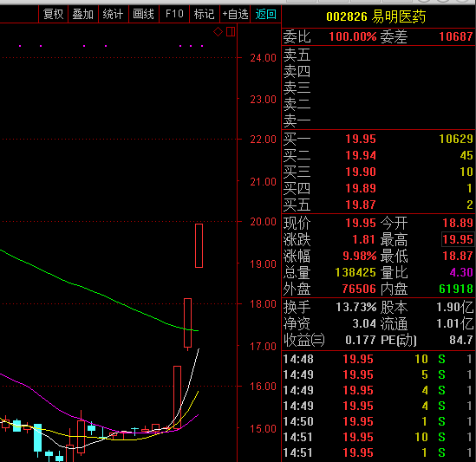
Task: Click 外盘 value 76506
Action: (359, 289)
